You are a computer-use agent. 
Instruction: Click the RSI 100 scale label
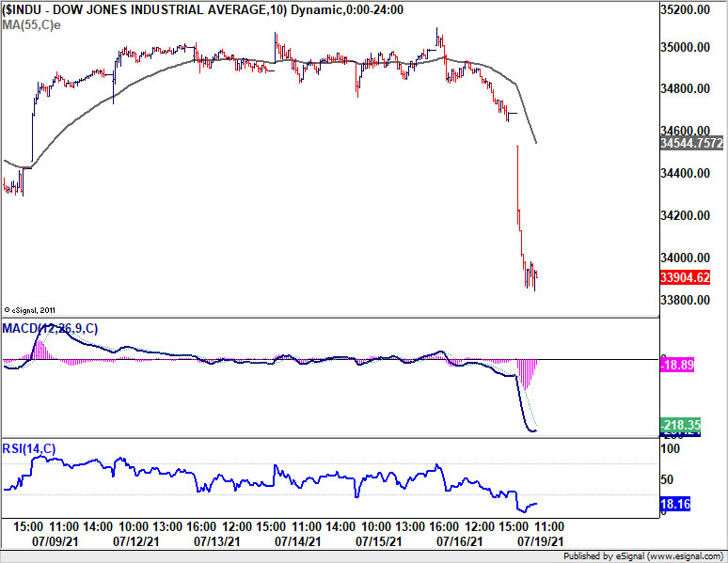(x=670, y=448)
